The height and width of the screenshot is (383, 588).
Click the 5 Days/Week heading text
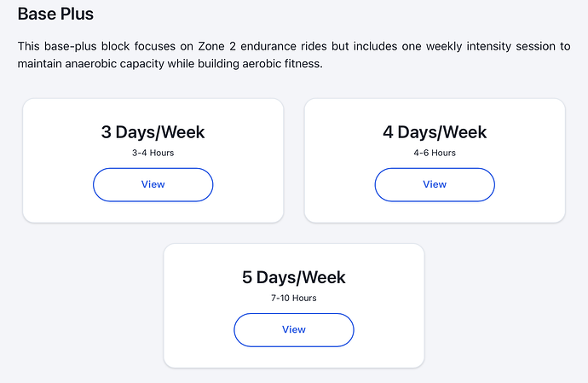coord(294,277)
